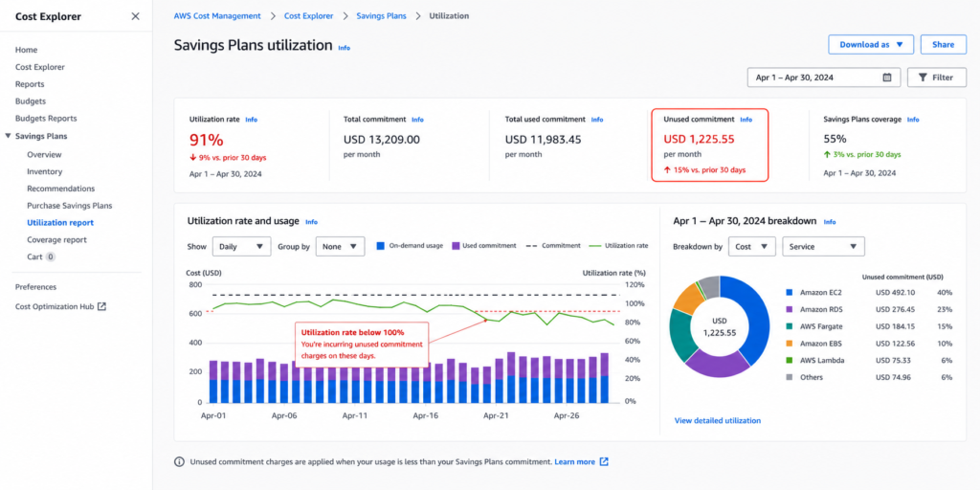Screen dimensions: 980x490
Task: Click the funnel Filter button
Action: [936, 78]
